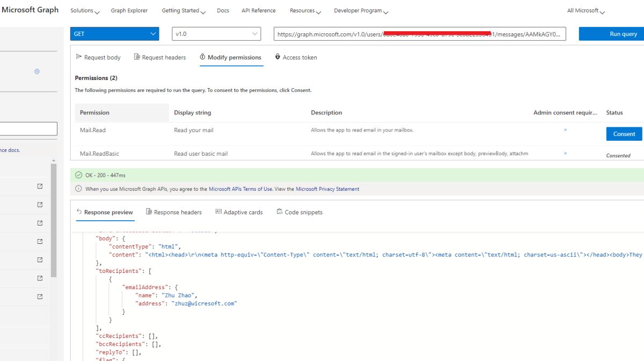Select the Modify permissions tab
Screen dimensions: 644x361
click(x=231, y=57)
